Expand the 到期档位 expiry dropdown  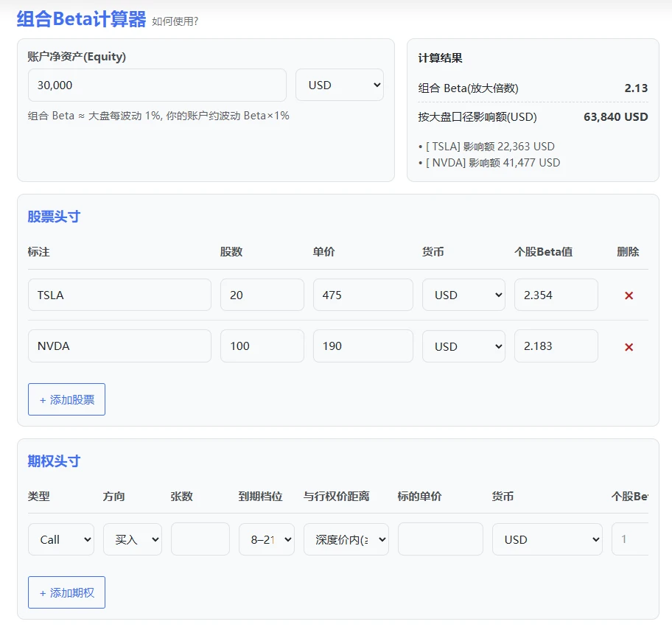click(x=266, y=539)
